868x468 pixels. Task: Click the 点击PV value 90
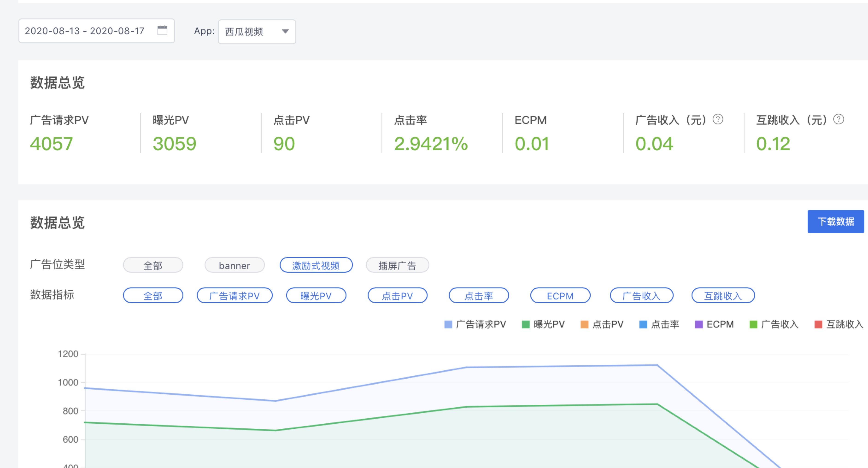[284, 144]
